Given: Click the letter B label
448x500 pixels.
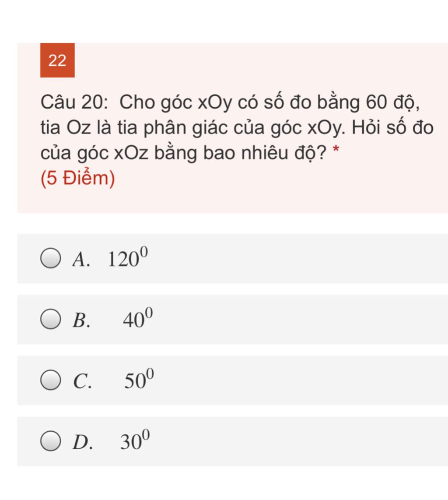Looking at the screenshot, I should pyautogui.click(x=81, y=320).
